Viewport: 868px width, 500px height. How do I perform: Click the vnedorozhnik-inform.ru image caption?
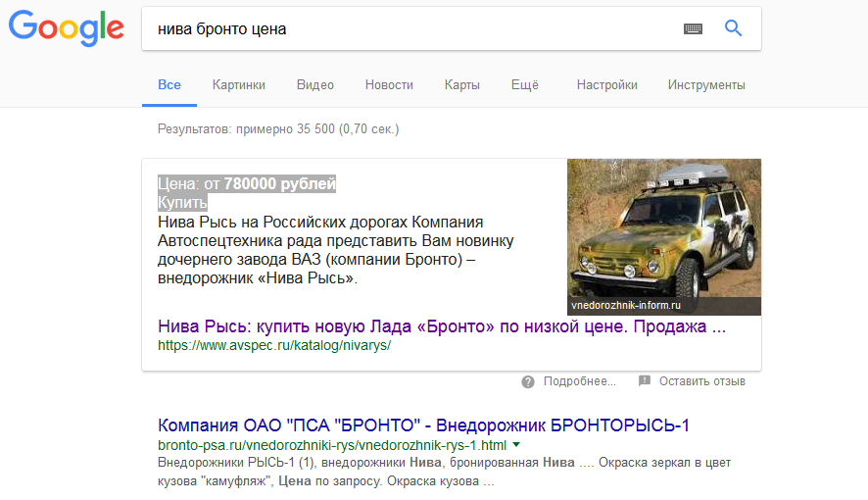(626, 305)
